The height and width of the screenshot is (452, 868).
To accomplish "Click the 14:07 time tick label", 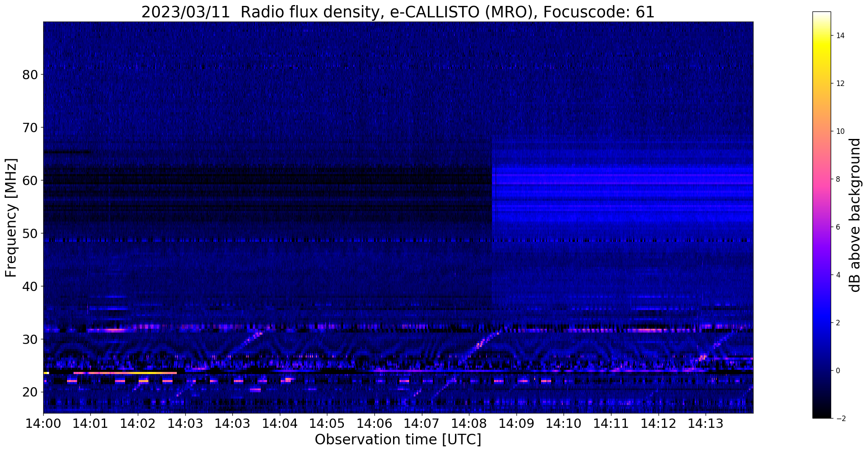I will click(421, 423).
